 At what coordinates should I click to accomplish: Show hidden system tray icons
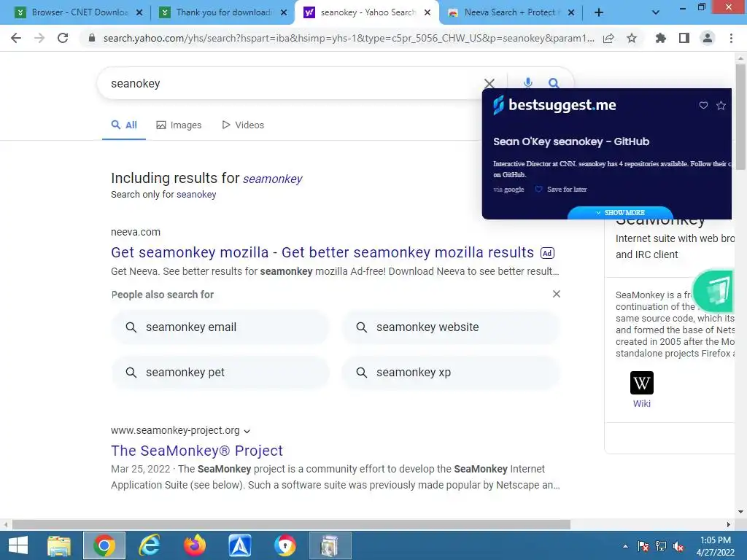coord(625,547)
